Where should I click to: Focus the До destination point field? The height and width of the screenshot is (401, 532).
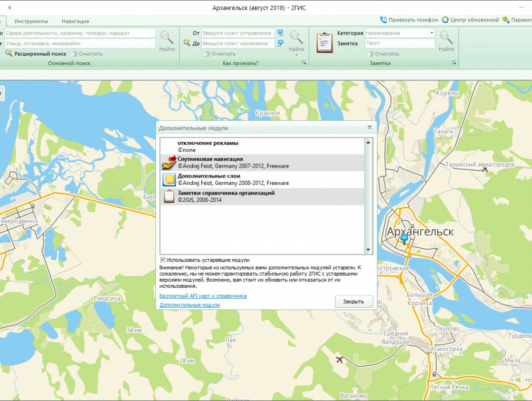pyautogui.click(x=238, y=43)
